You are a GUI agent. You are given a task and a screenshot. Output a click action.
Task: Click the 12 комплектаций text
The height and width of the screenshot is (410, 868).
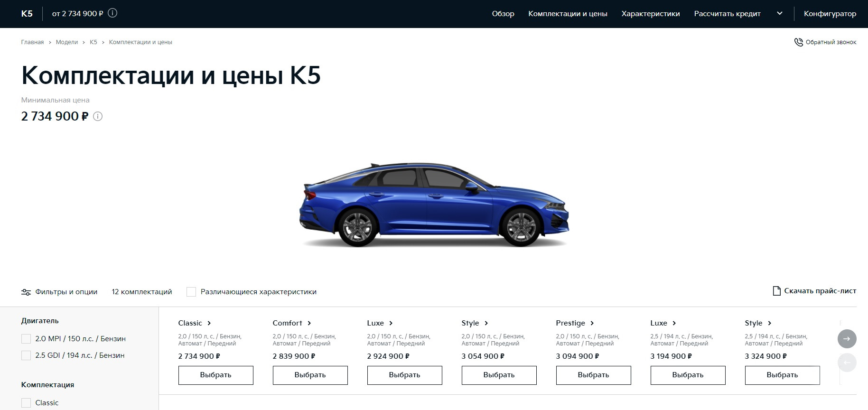click(142, 292)
